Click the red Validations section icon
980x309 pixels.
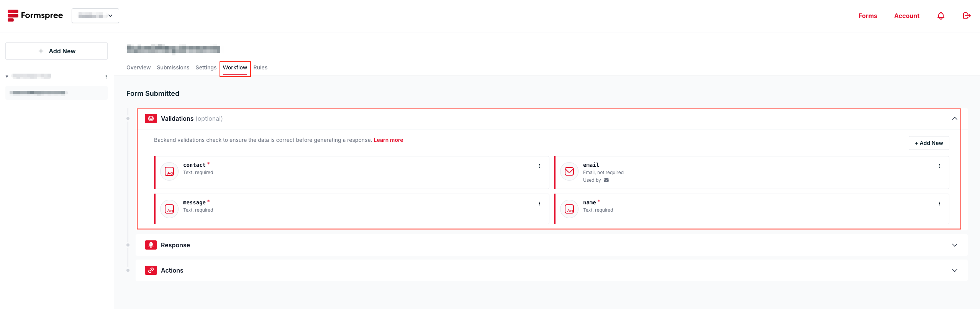(151, 119)
